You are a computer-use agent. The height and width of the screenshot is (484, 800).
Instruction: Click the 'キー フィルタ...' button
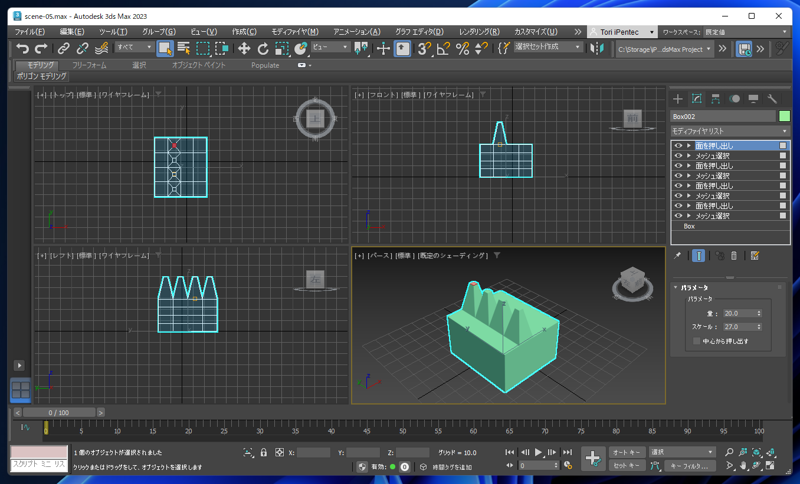pyautogui.click(x=689, y=465)
